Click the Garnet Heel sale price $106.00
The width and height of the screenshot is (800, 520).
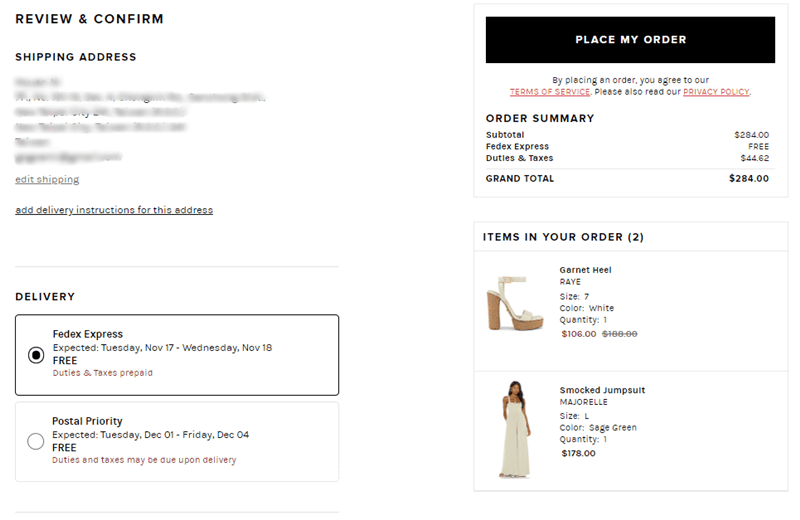tap(579, 334)
